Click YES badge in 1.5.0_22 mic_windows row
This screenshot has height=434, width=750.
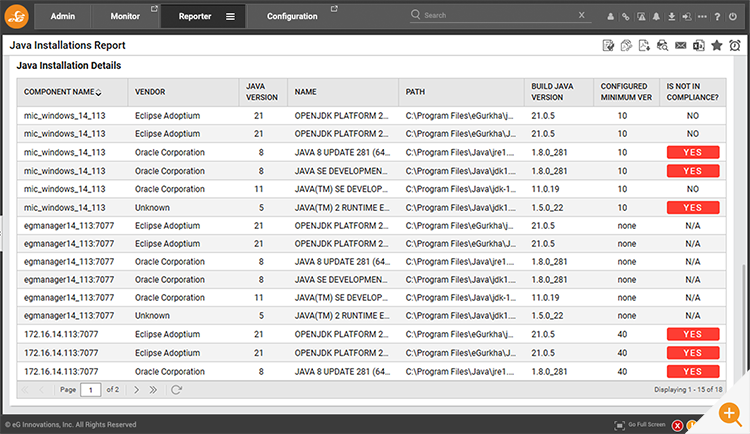click(693, 208)
